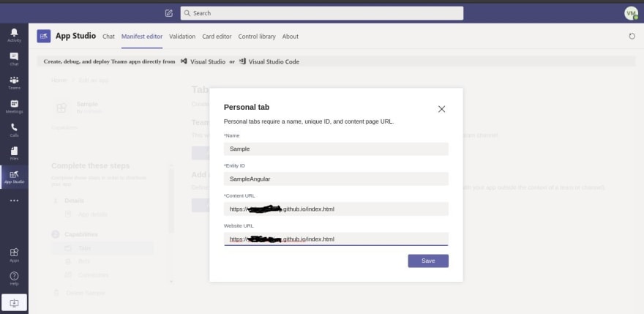Open Files in the left sidebar
The height and width of the screenshot is (314, 644).
click(x=14, y=153)
